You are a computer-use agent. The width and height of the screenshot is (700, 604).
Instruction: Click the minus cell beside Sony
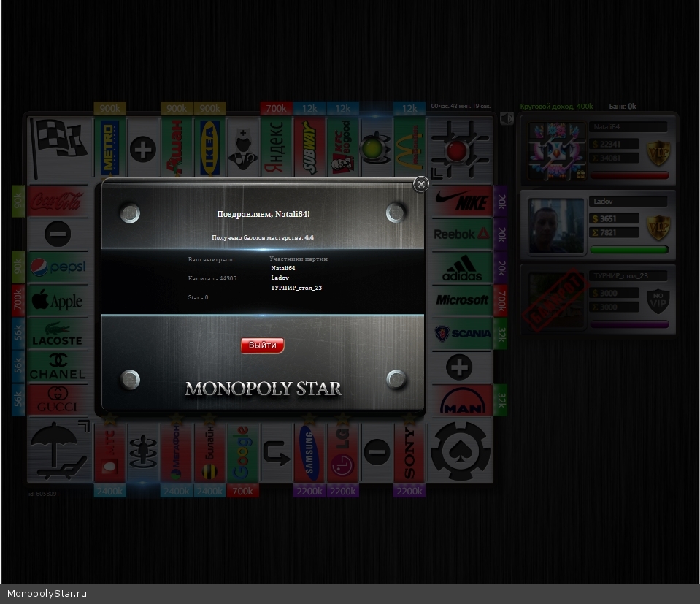tap(377, 452)
